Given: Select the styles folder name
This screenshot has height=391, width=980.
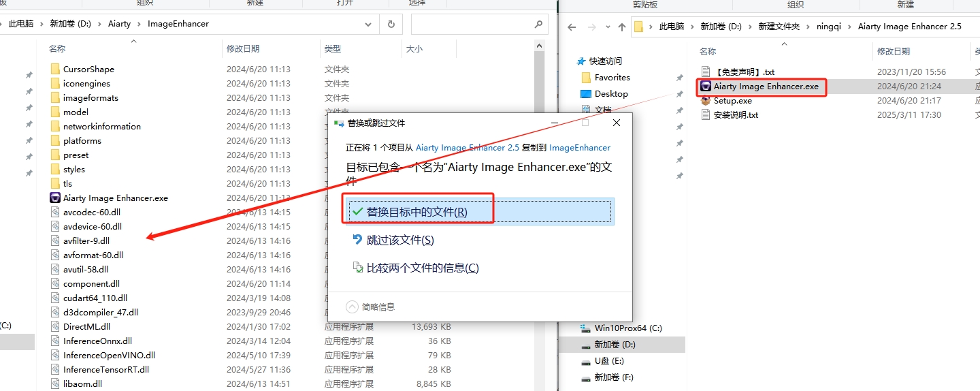Looking at the screenshot, I should (74, 169).
